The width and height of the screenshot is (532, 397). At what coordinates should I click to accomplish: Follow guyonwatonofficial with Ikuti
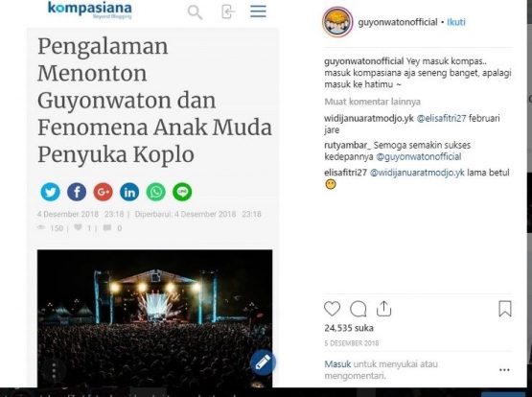[x=456, y=22]
